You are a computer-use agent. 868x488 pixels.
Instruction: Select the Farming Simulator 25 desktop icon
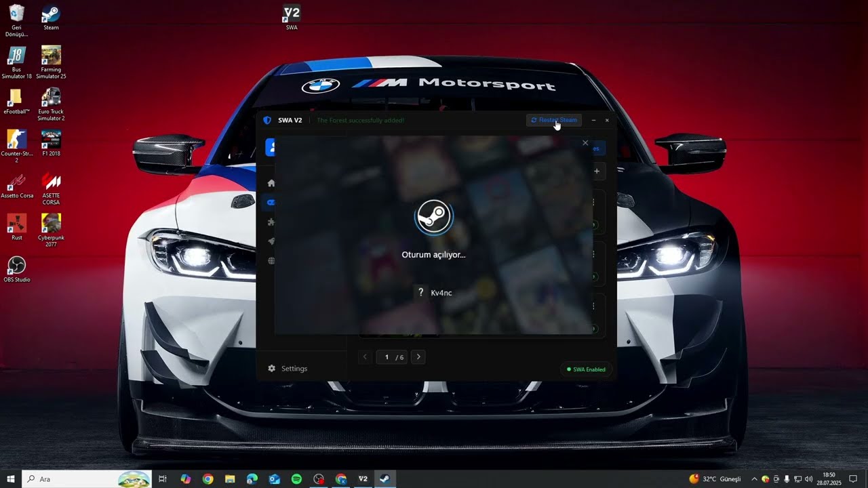(51, 63)
